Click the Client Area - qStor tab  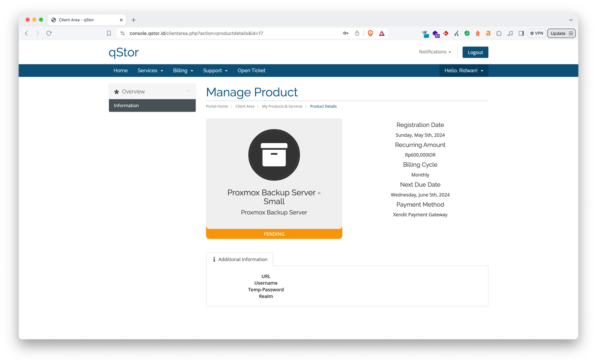pos(87,20)
